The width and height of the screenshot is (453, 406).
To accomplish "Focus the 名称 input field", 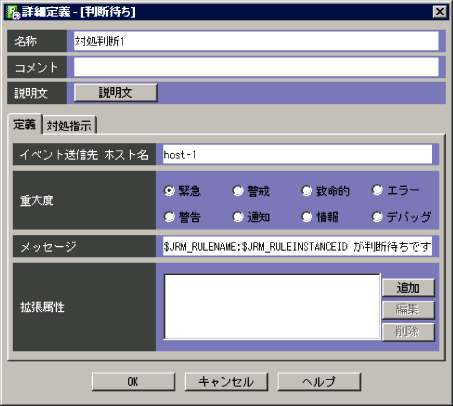I will point(256,41).
